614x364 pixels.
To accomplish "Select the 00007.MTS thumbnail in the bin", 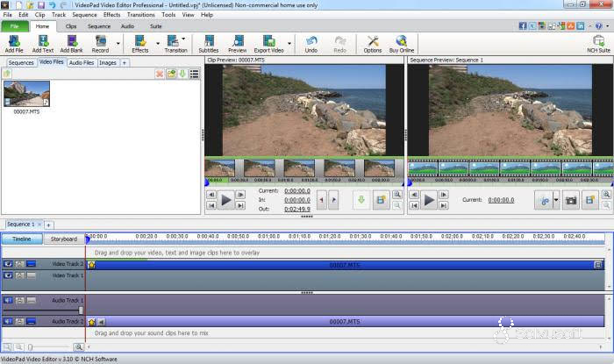I will coord(26,94).
